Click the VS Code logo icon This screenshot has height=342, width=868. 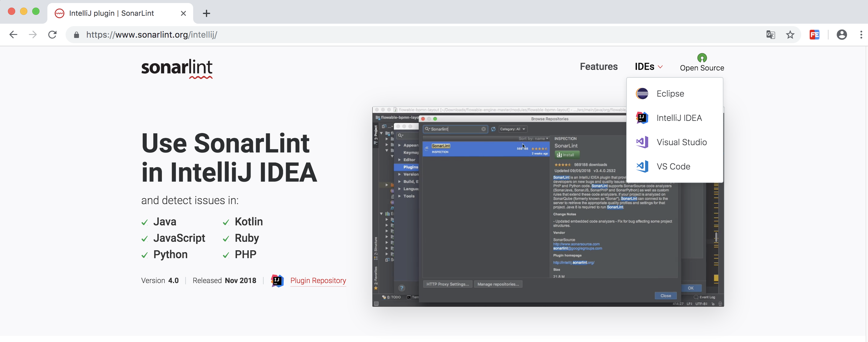(x=642, y=166)
